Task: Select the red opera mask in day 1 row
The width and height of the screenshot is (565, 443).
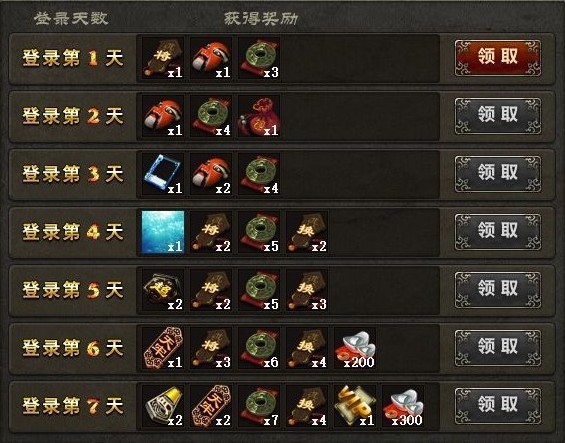Action: pyautogui.click(x=211, y=58)
